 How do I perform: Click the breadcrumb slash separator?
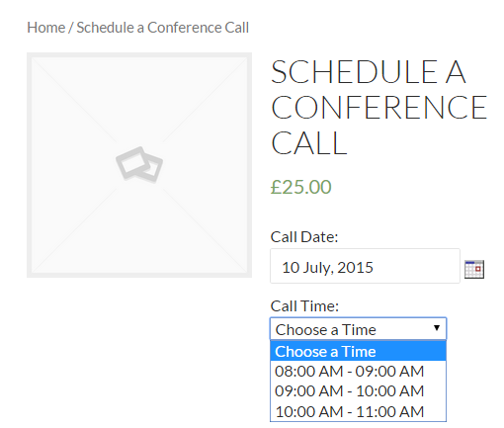[x=70, y=28]
